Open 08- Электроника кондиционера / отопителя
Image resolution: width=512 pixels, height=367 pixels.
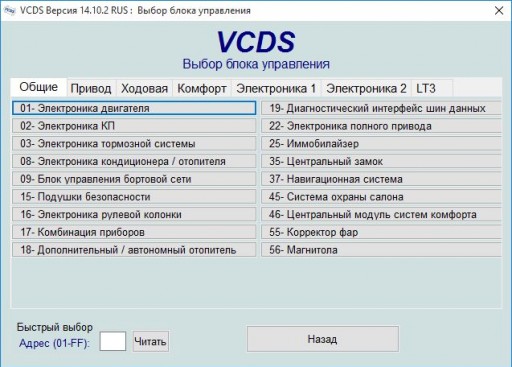click(x=134, y=161)
